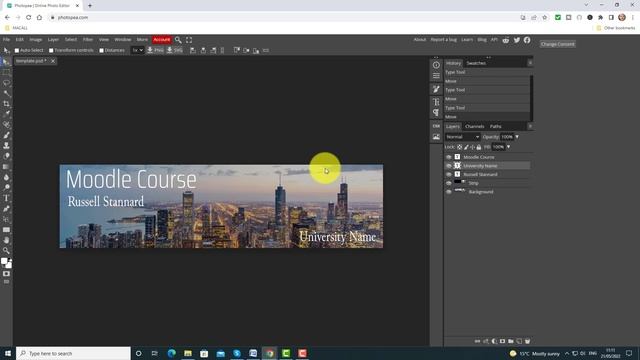The height and width of the screenshot is (360, 640).
Task: Open the Character panel icon
Action: pos(436,102)
